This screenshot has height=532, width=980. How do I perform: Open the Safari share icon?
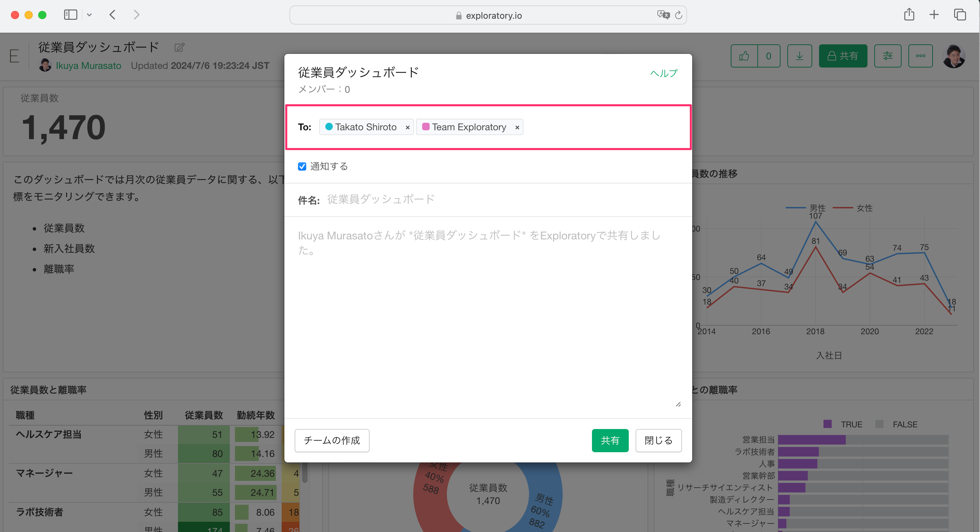909,14
